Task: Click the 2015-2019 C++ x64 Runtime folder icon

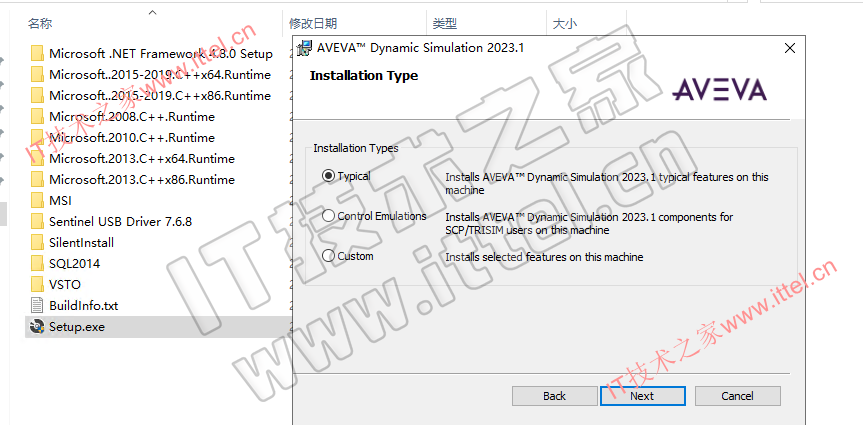Action: pos(37,74)
